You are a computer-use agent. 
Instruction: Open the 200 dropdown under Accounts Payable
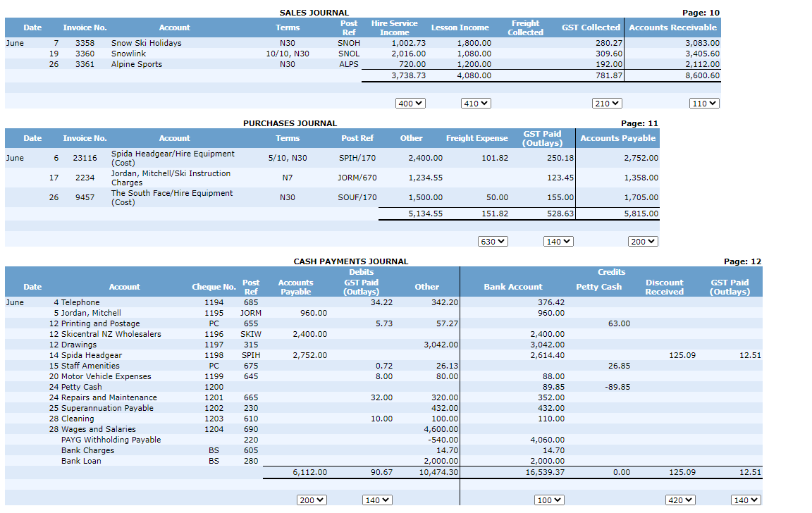coord(644,241)
